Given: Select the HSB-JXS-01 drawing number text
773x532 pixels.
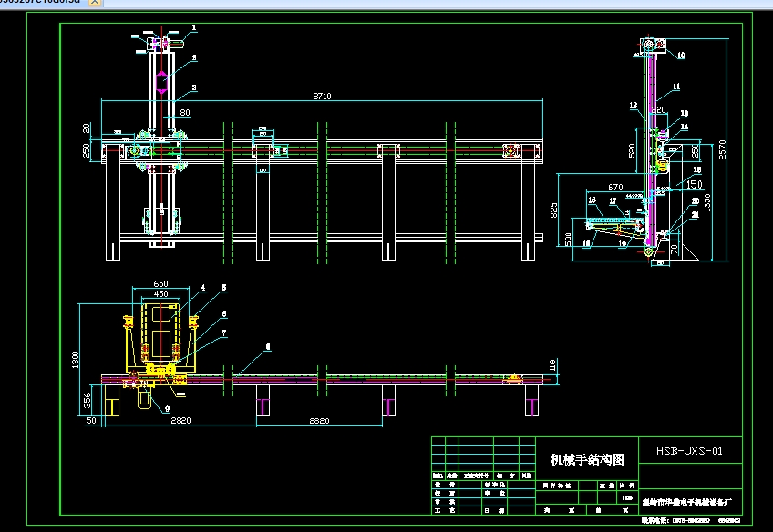Looking at the screenshot, I should 690,449.
